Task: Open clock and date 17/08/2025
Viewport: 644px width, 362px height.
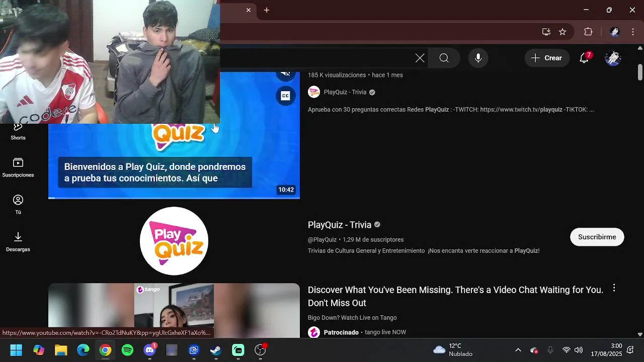Action: click(x=606, y=350)
